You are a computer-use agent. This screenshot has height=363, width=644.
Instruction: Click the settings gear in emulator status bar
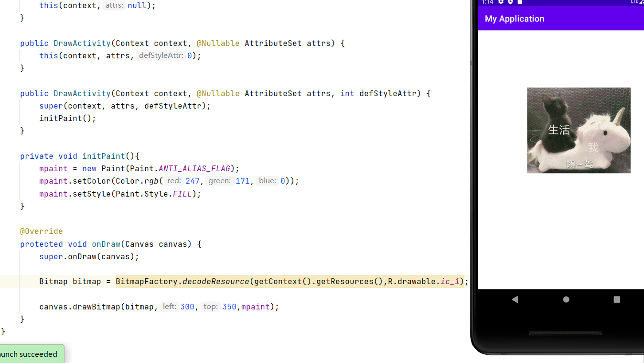tap(500, 3)
